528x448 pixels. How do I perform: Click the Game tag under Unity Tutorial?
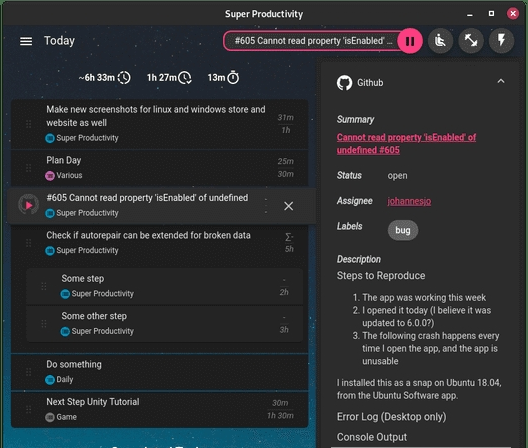(x=61, y=417)
